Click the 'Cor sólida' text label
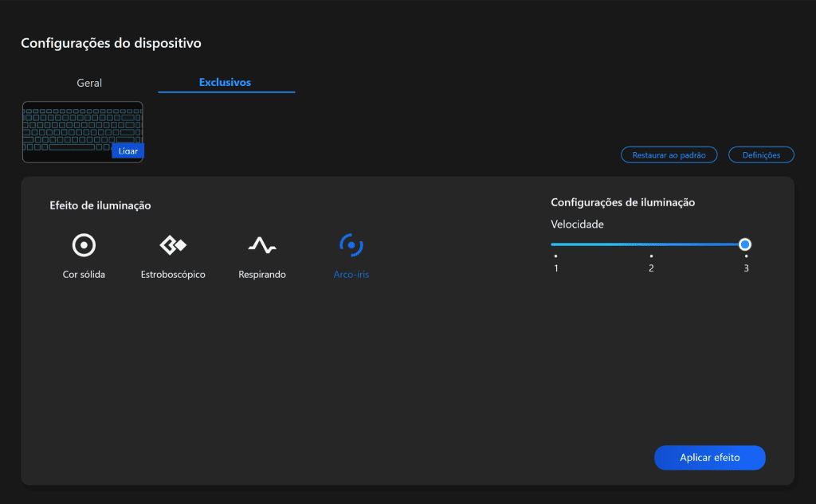Screen dimensions: 816x504 pyautogui.click(x=84, y=275)
